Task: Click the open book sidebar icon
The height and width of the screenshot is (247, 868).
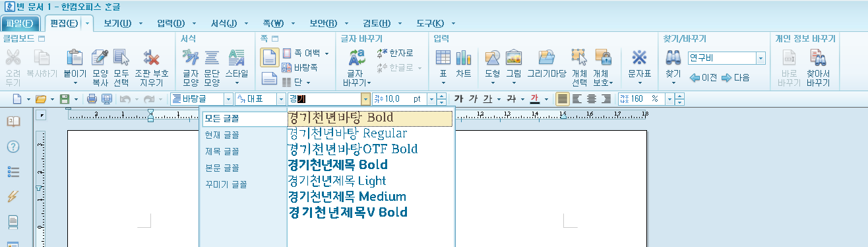Action: click(13, 122)
